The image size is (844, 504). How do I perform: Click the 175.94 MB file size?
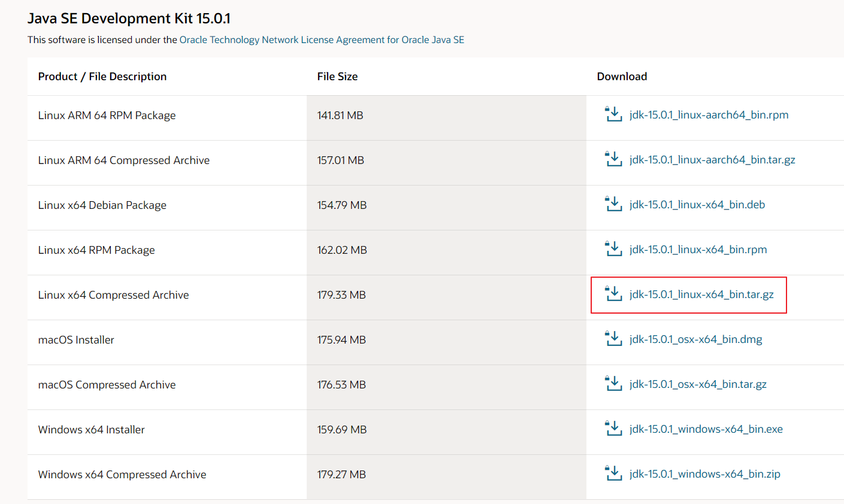tap(341, 340)
